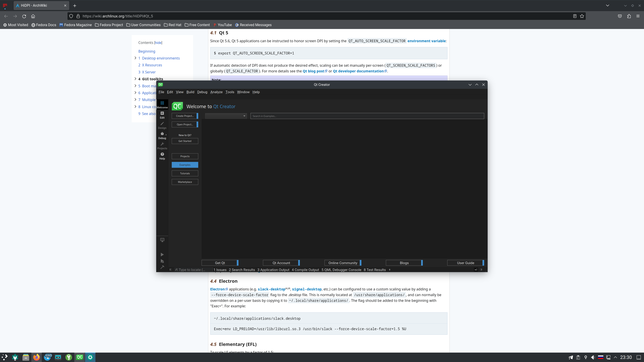Expand the Linux console entry in contents
644x362 pixels.
[x=135, y=106]
